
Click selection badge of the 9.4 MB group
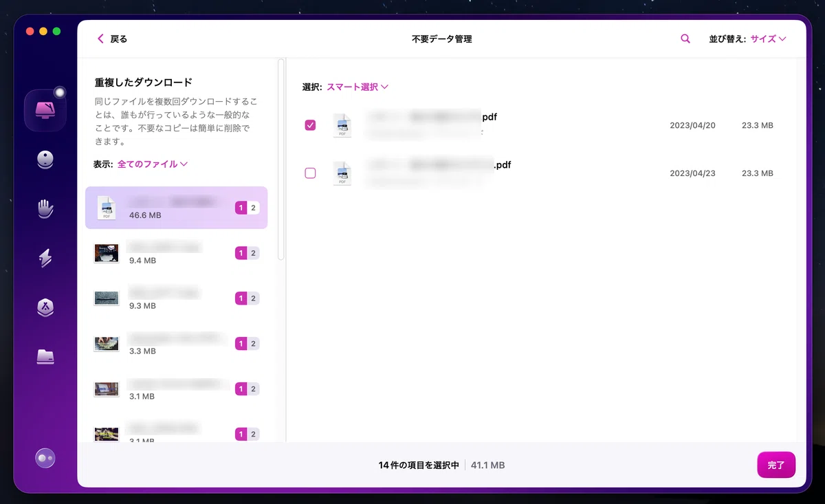point(247,253)
